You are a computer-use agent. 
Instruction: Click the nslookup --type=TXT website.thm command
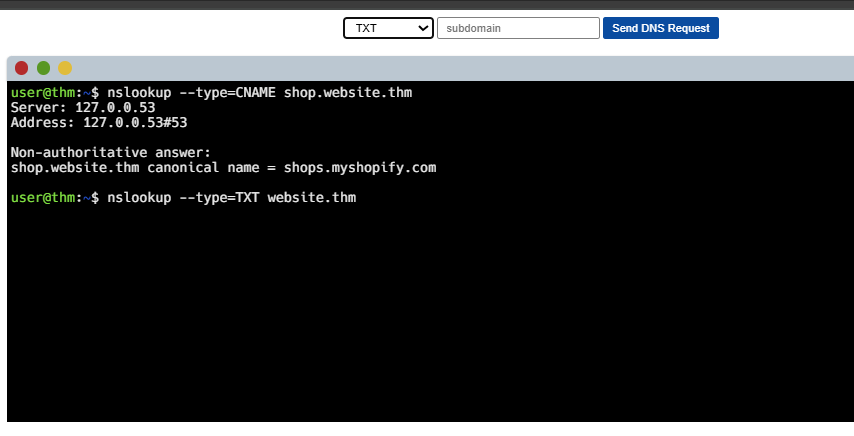[231, 198]
